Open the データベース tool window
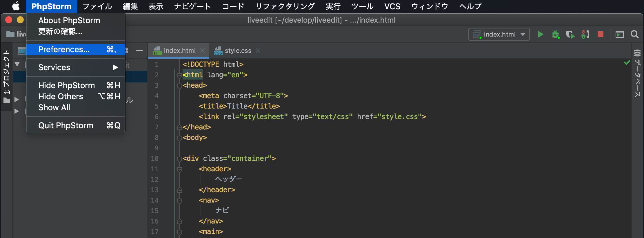The width and height of the screenshot is (644, 238). 637,73
